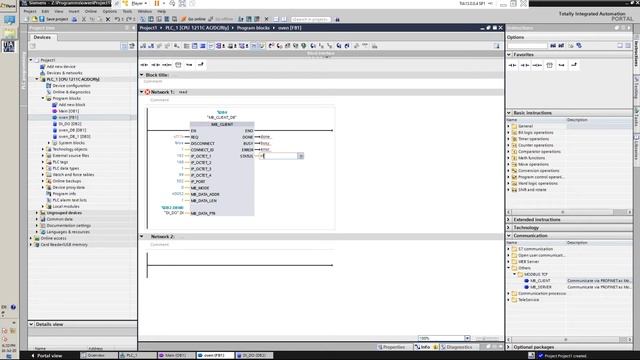Insert close branch from editor favorites

click(x=200, y=64)
